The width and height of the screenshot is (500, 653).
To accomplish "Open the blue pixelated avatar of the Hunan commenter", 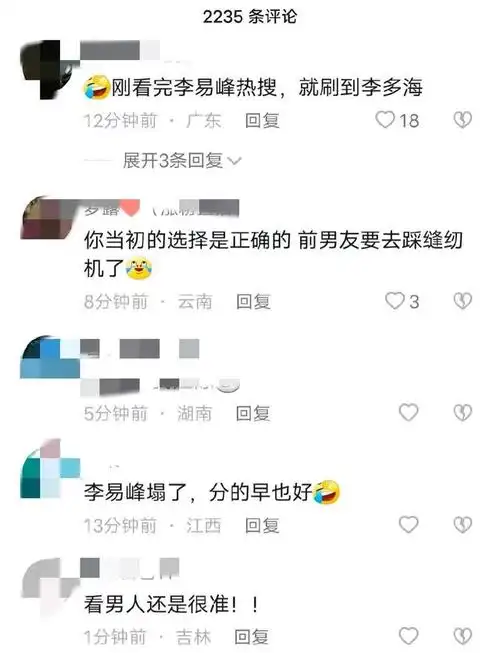I will pos(50,357).
